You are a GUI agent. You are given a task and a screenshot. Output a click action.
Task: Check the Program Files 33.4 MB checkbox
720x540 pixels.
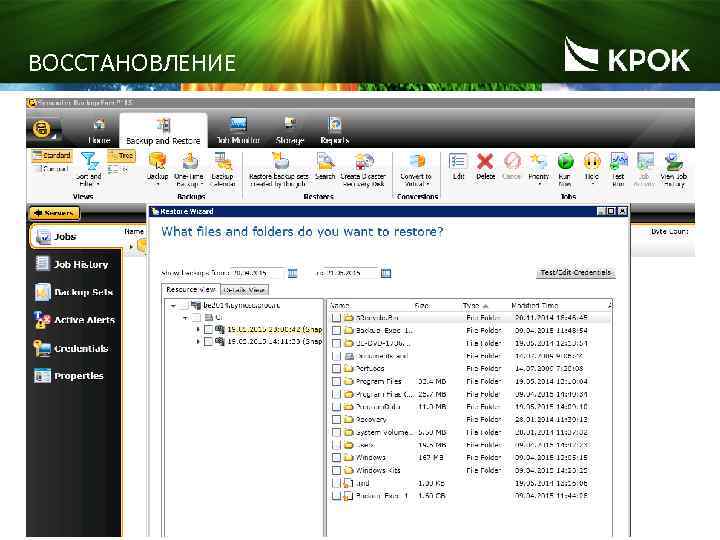(336, 382)
